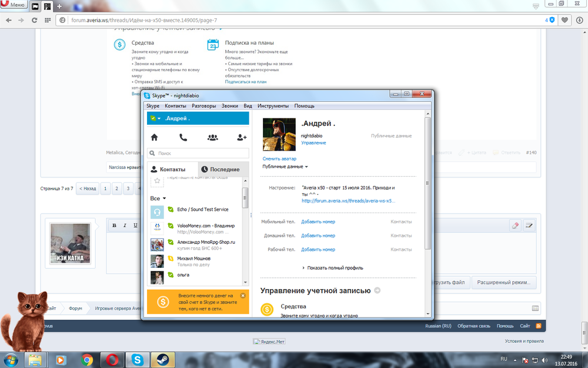Open Steam from the taskbar
This screenshot has height=368, width=588.
[x=163, y=360]
